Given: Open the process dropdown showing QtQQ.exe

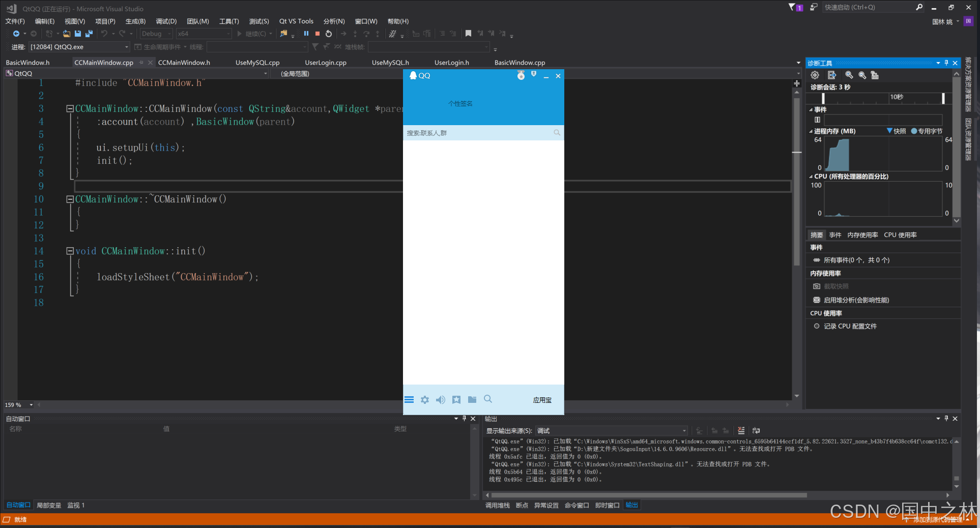Looking at the screenshot, I should pos(79,47).
